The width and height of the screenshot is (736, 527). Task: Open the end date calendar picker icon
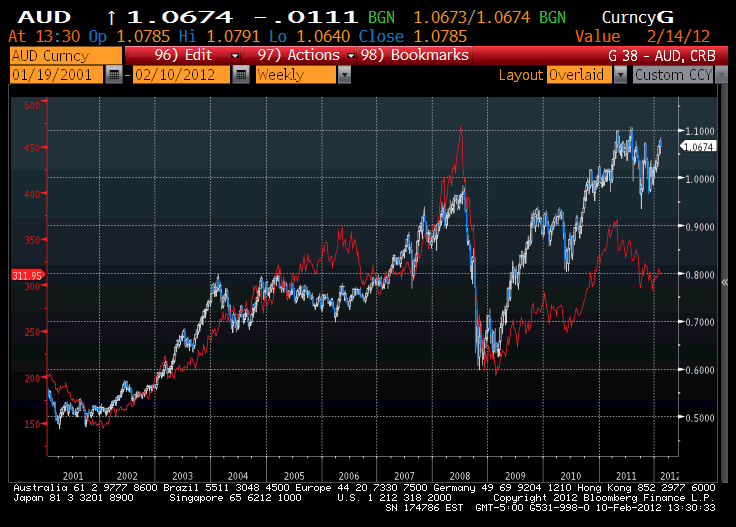241,75
